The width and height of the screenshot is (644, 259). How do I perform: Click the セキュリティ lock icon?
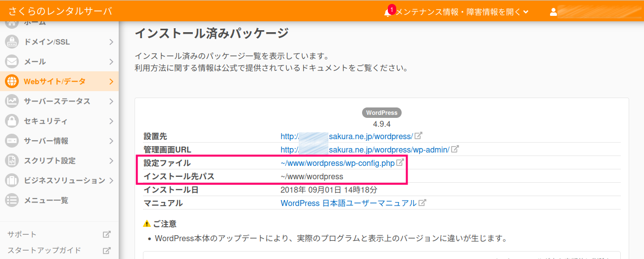[11, 121]
